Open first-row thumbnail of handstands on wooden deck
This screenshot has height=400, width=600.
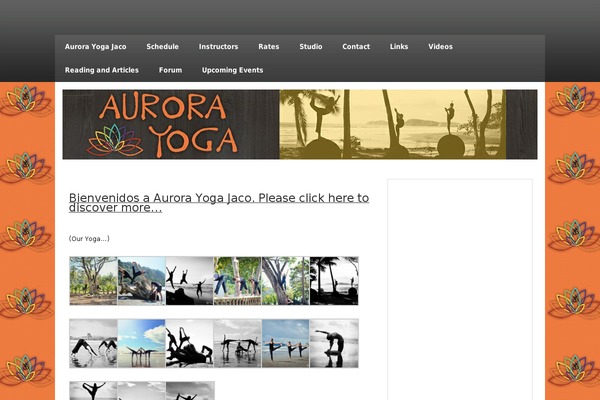click(x=237, y=281)
